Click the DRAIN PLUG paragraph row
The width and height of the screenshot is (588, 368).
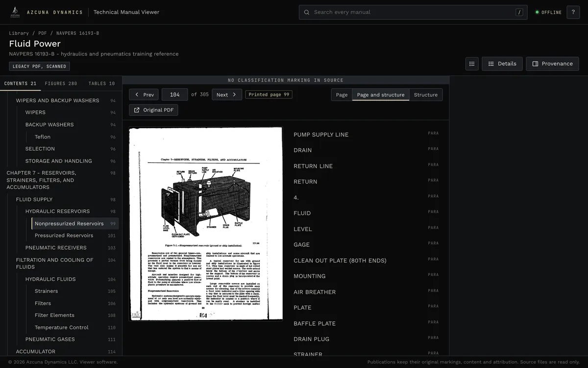366,339
